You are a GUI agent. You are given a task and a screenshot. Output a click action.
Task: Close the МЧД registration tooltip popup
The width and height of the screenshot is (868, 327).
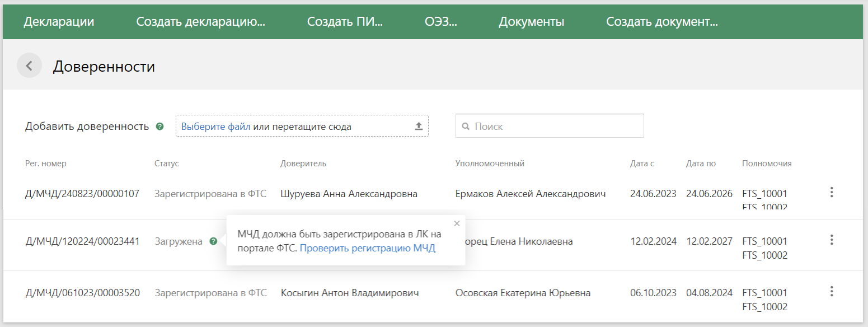pyautogui.click(x=457, y=223)
